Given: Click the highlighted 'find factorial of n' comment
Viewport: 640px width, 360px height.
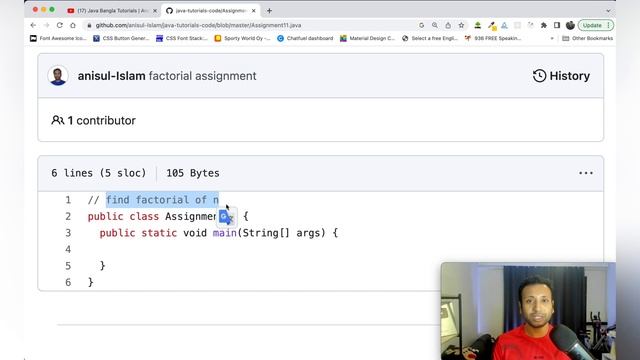Looking at the screenshot, I should click(x=162, y=200).
